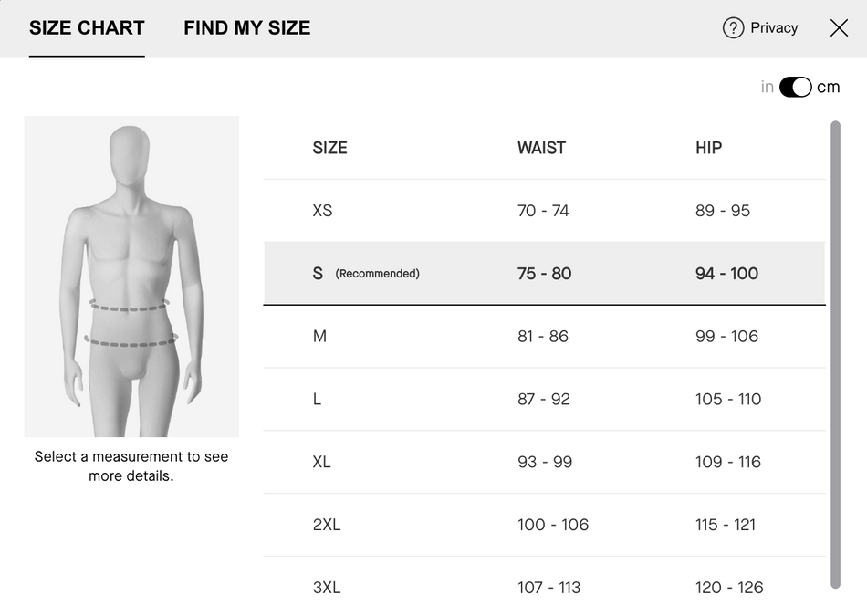Viewport: 867px width, 616px height.
Task: Switch to the FIND MY SIZE tab
Action: [246, 27]
